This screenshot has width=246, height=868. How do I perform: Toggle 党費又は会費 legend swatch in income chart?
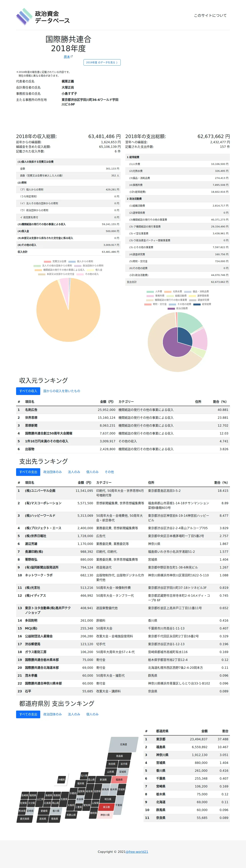tap(47, 262)
